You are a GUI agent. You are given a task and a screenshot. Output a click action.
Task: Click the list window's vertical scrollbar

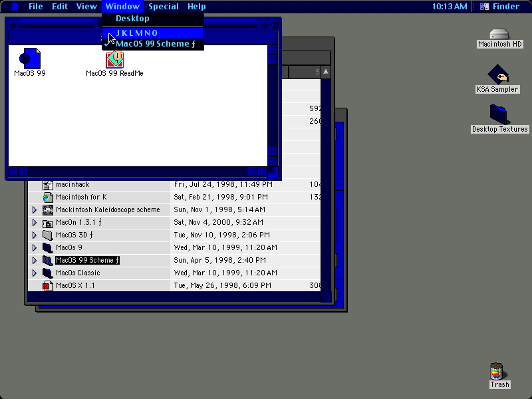326,185
